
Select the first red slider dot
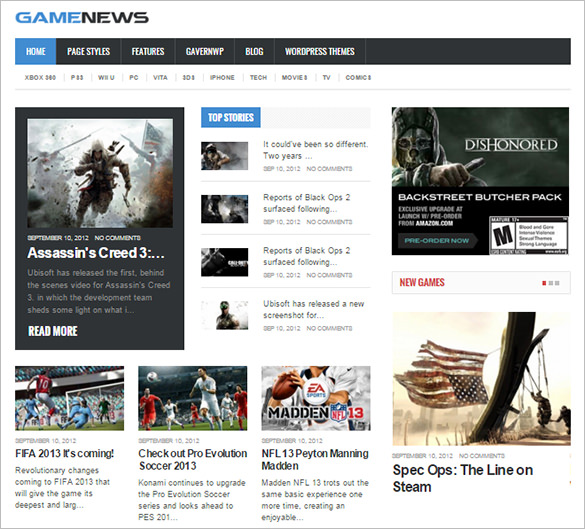544,283
